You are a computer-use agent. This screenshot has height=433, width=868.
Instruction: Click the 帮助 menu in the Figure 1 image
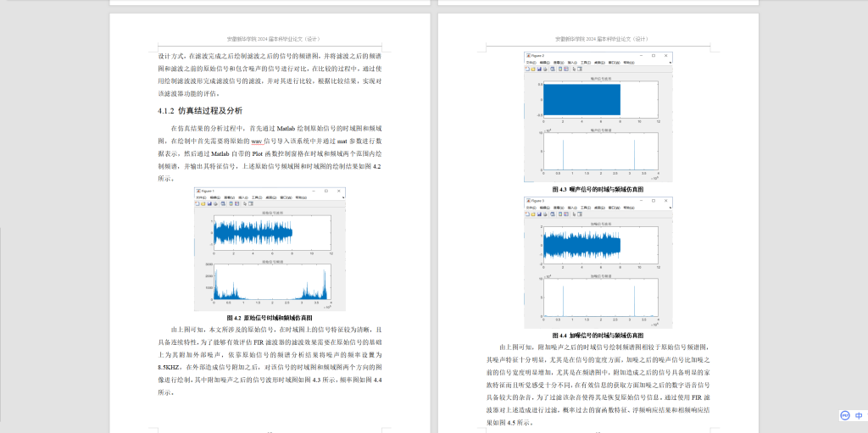click(301, 197)
